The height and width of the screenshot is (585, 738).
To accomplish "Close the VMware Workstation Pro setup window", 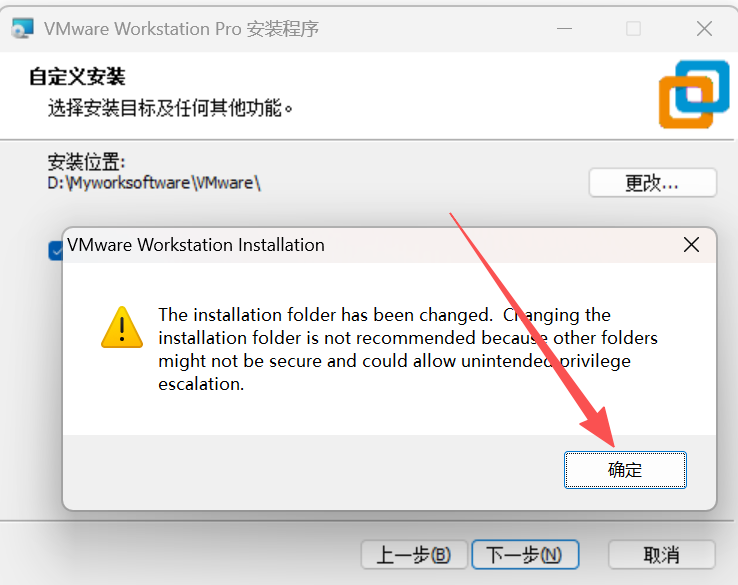I will (704, 29).
